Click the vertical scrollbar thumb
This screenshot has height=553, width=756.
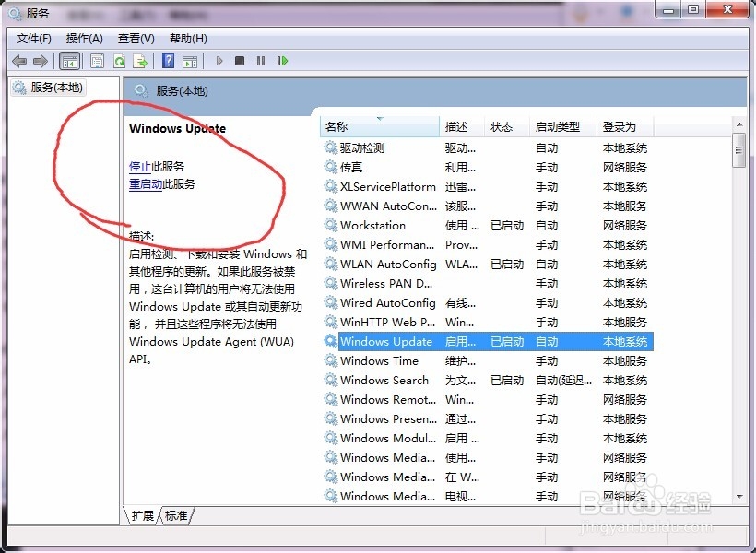739,150
